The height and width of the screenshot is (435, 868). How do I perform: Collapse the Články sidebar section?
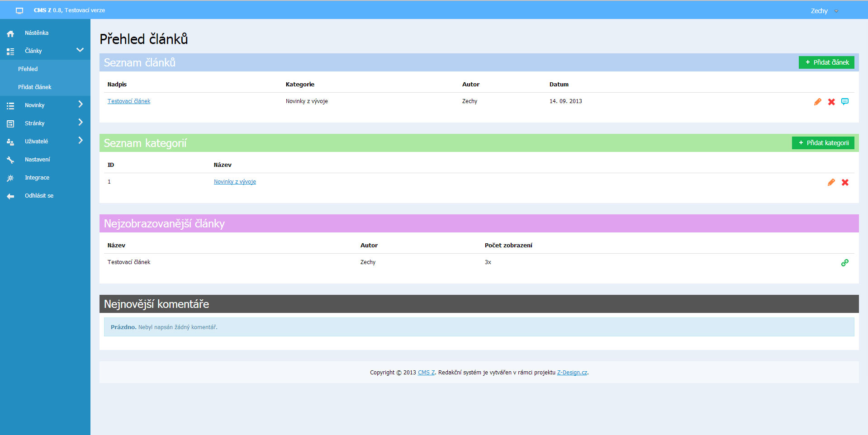[80, 50]
